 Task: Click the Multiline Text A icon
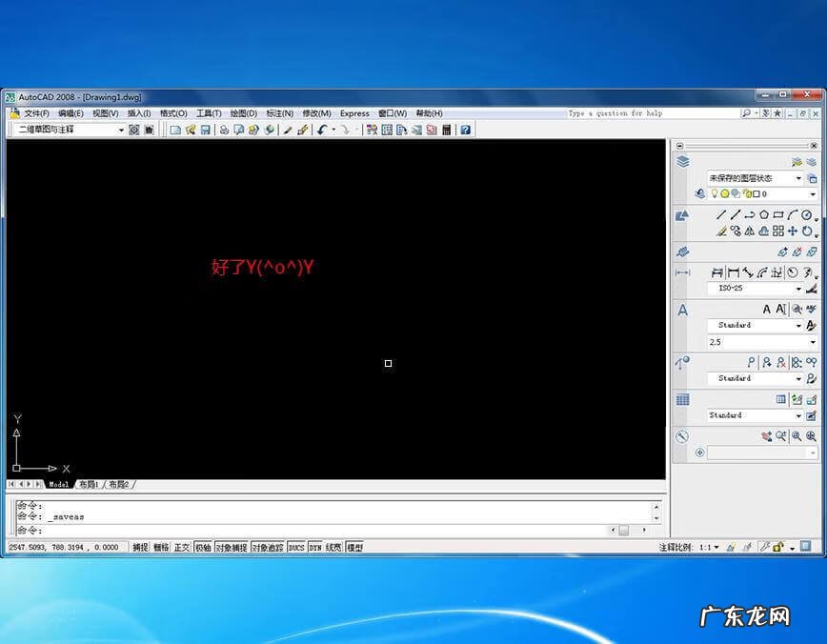click(767, 310)
